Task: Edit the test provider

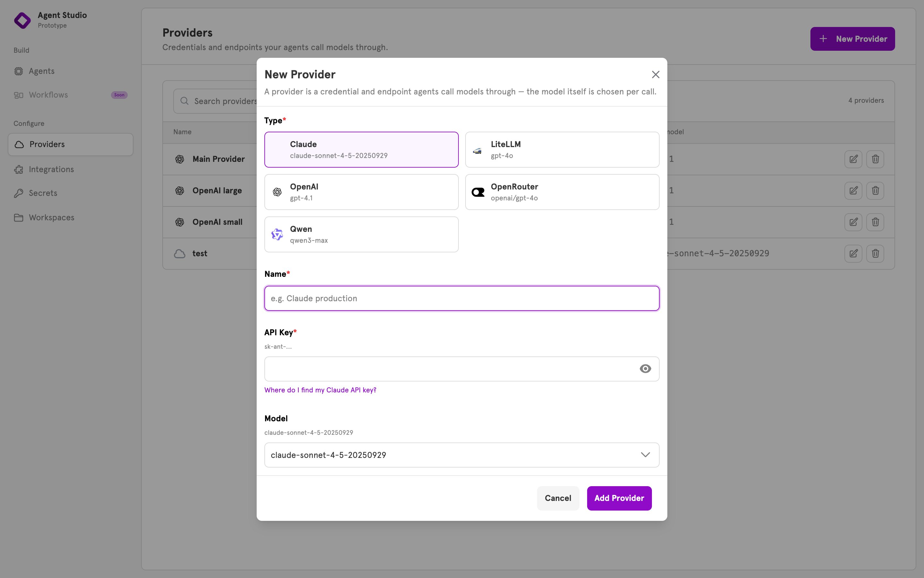Action: point(853,253)
